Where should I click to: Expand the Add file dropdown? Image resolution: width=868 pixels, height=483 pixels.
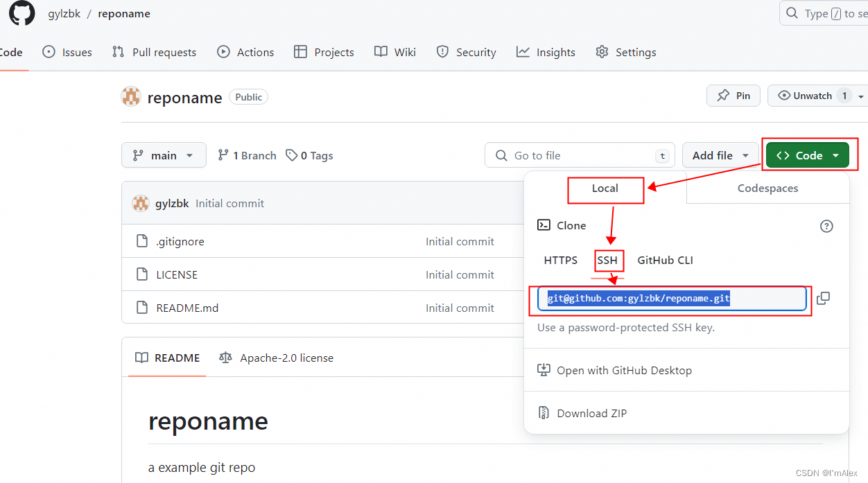click(720, 155)
